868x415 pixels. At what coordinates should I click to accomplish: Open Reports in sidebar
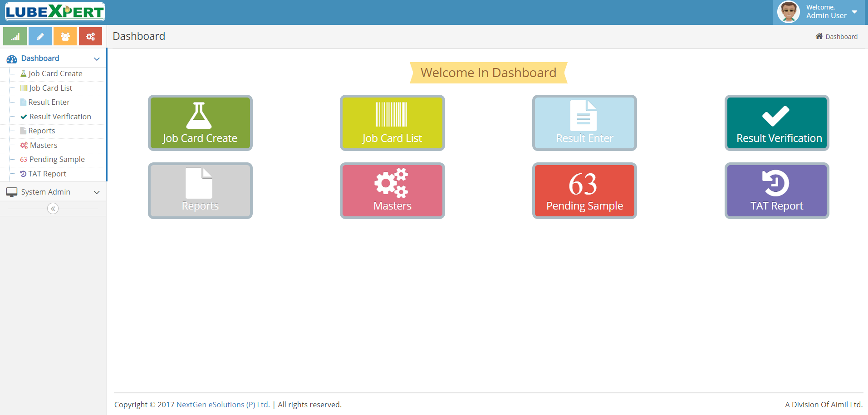[41, 131]
